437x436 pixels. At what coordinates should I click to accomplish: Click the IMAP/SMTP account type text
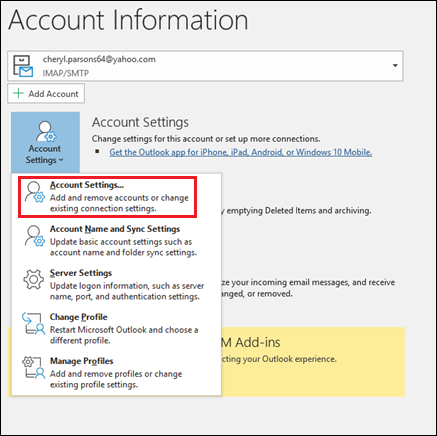tap(66, 73)
